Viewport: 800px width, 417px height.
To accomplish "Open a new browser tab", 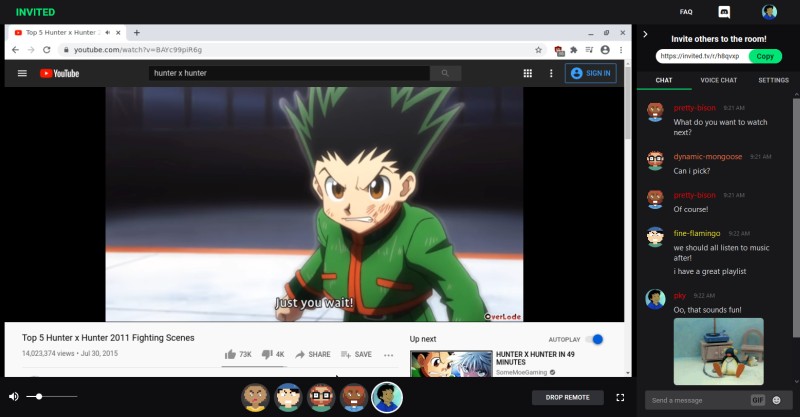I will point(137,33).
